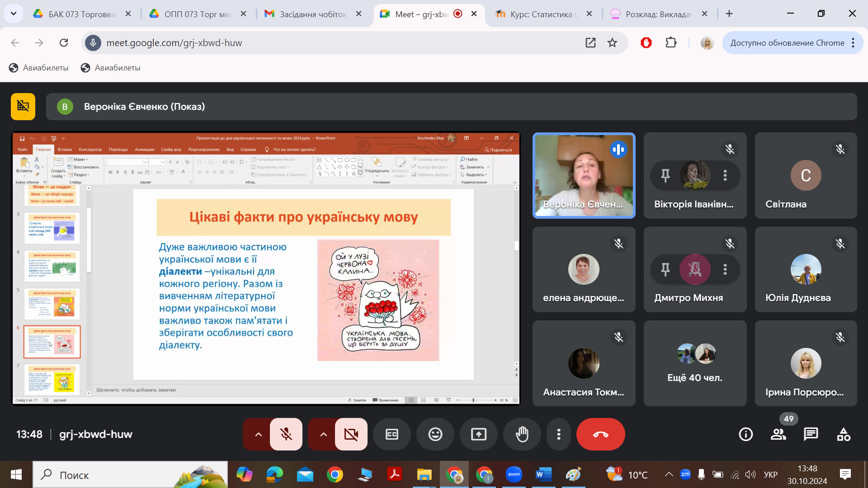Screen dimensions: 868x488
Task: Show the participants list icon
Action: 778,434
